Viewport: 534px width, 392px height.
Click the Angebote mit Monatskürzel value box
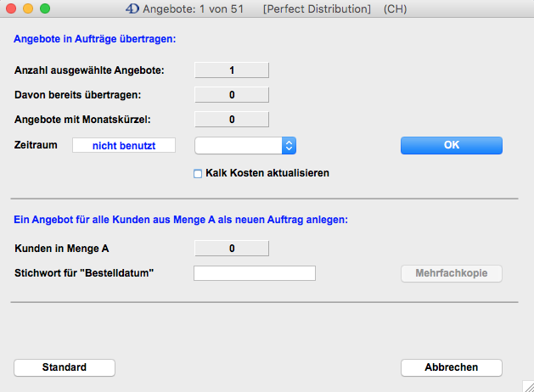pyautogui.click(x=232, y=120)
